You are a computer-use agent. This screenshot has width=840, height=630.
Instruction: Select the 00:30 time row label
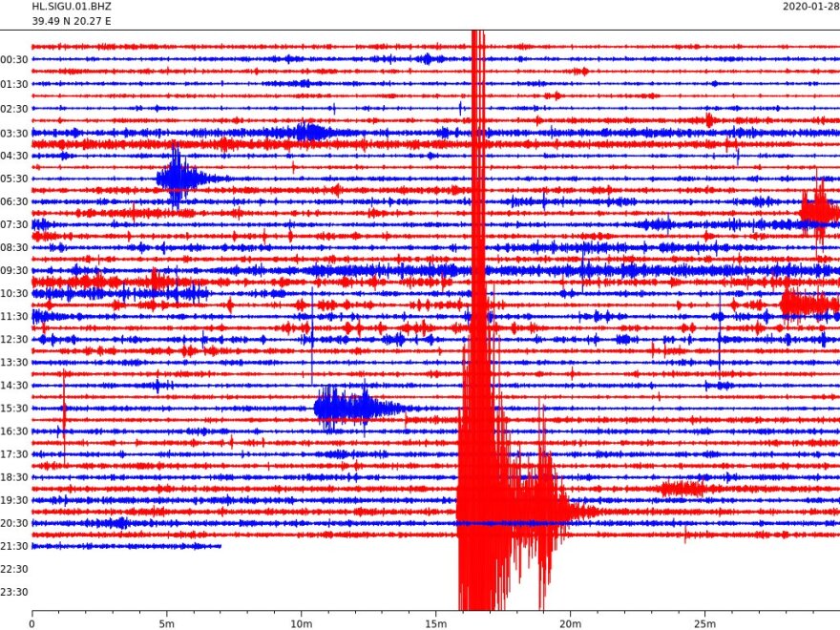tap(14, 60)
